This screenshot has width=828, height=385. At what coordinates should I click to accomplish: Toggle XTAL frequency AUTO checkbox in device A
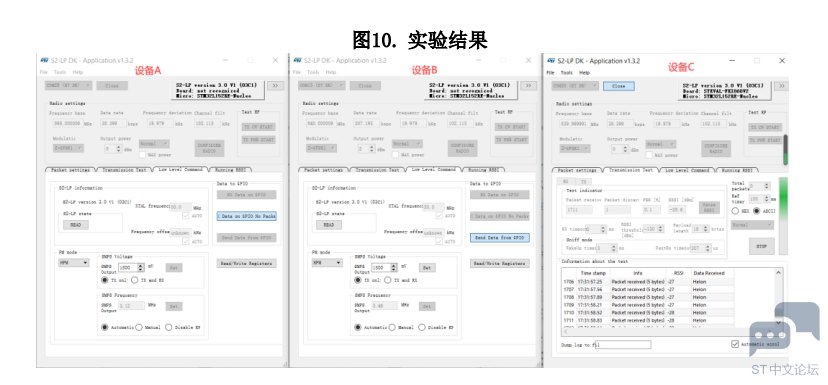186,216
